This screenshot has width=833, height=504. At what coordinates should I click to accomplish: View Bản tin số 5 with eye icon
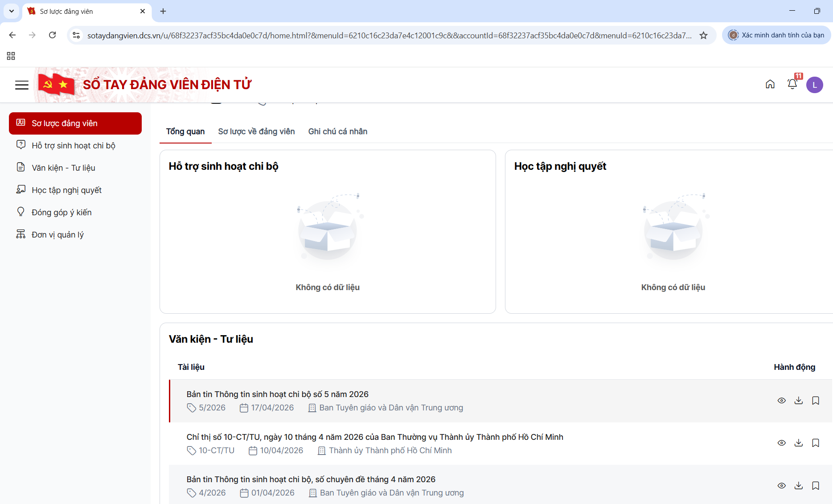(781, 401)
